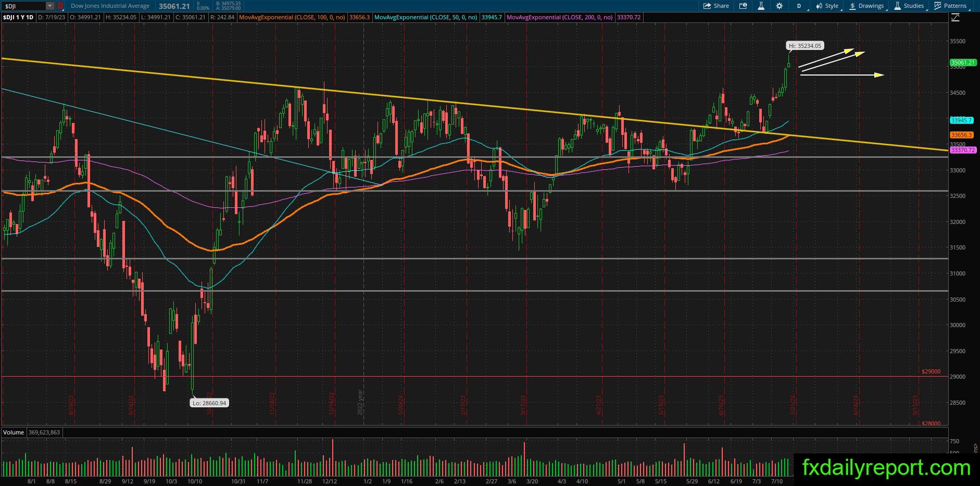Click the red link icon beside the symbol box
The height and width of the screenshot is (486, 980).
click(60, 6)
